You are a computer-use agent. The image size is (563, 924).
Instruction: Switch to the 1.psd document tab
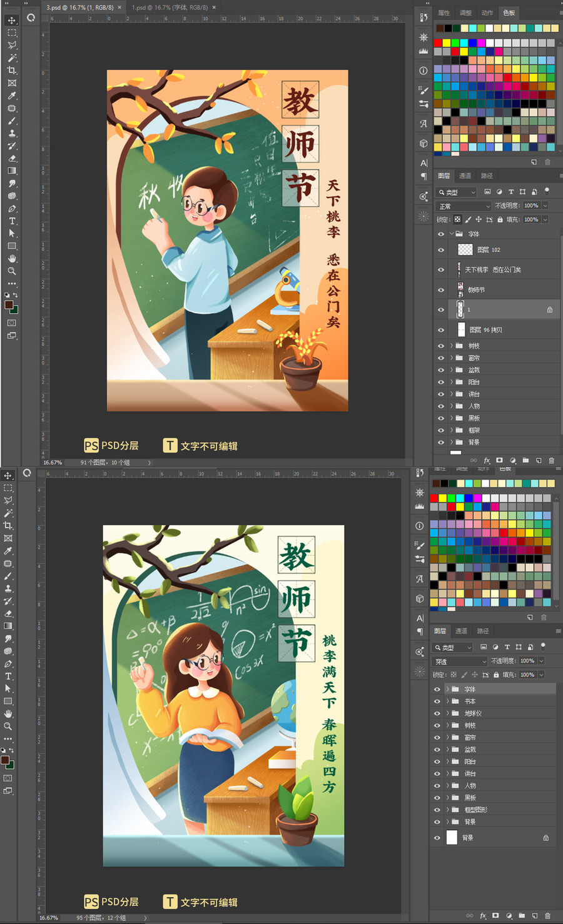(170, 8)
